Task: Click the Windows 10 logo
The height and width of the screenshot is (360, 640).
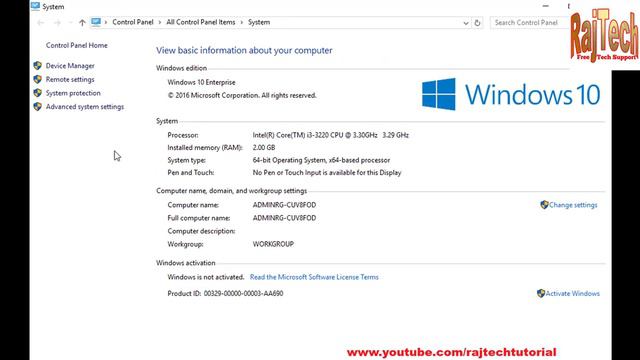Action: (x=511, y=94)
